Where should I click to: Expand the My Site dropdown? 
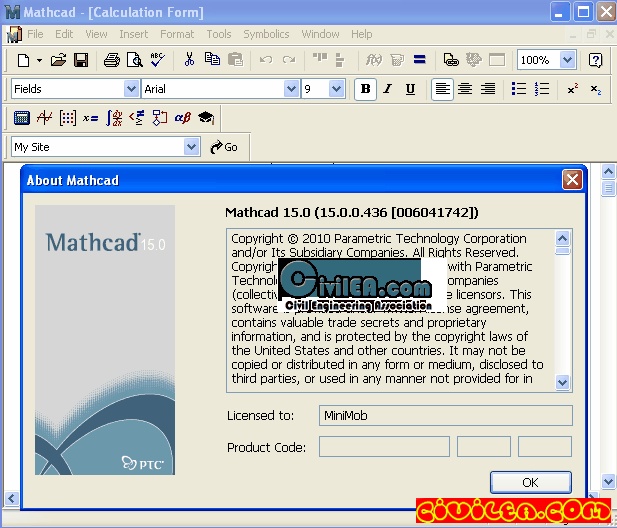191,147
